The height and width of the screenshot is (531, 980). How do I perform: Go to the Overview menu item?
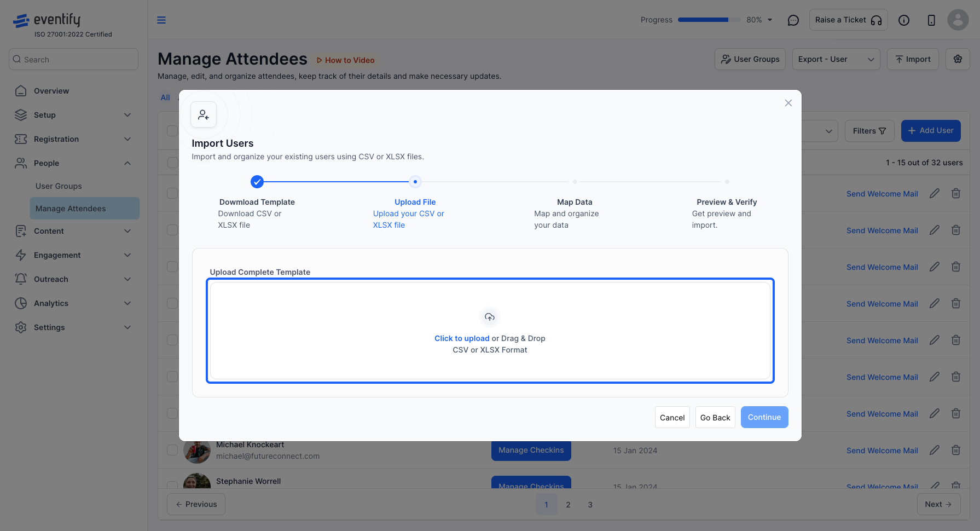point(51,91)
